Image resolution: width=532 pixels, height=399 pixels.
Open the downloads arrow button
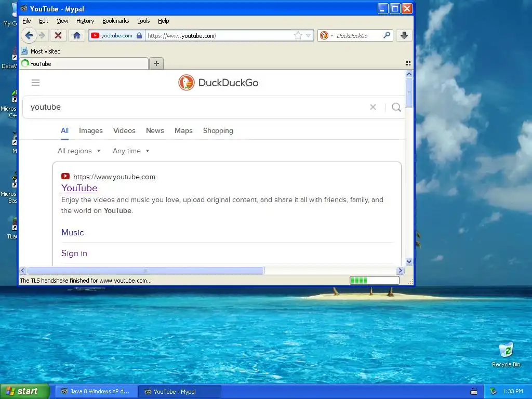404,35
